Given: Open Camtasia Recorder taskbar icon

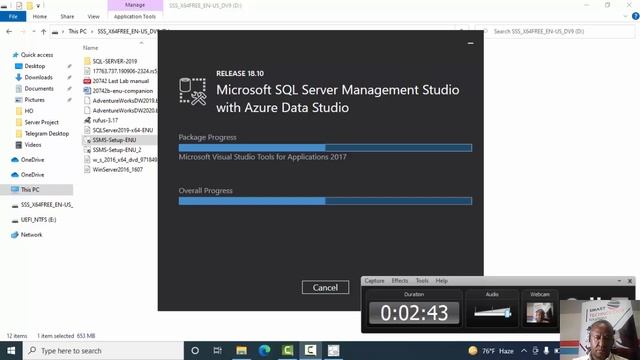Looking at the screenshot, I should point(310,351).
